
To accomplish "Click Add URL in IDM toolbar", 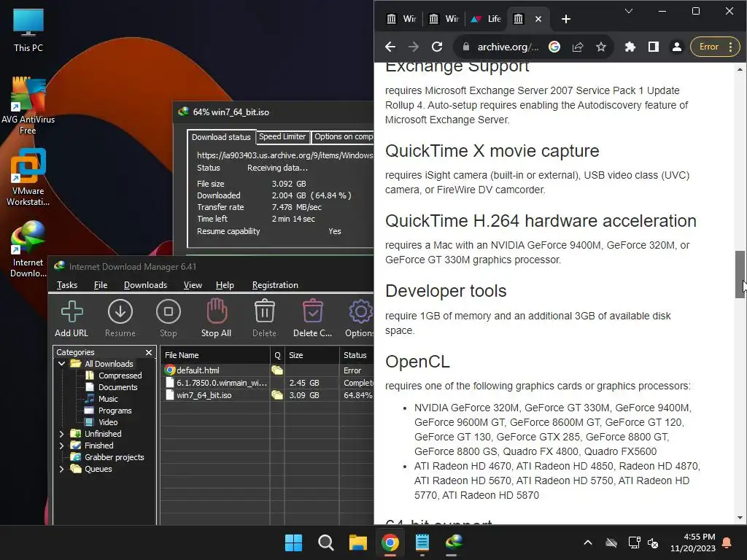I will (x=71, y=319).
